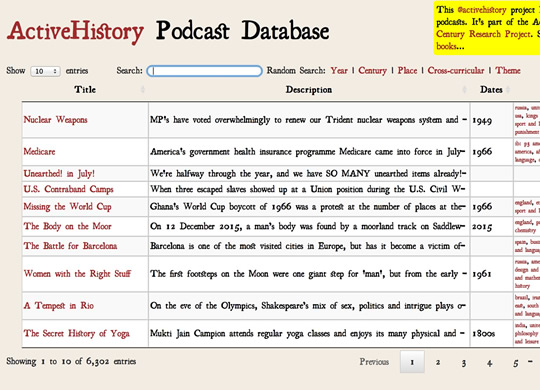Open The Body on the Moor podcast
The image size is (540, 390).
click(67, 226)
